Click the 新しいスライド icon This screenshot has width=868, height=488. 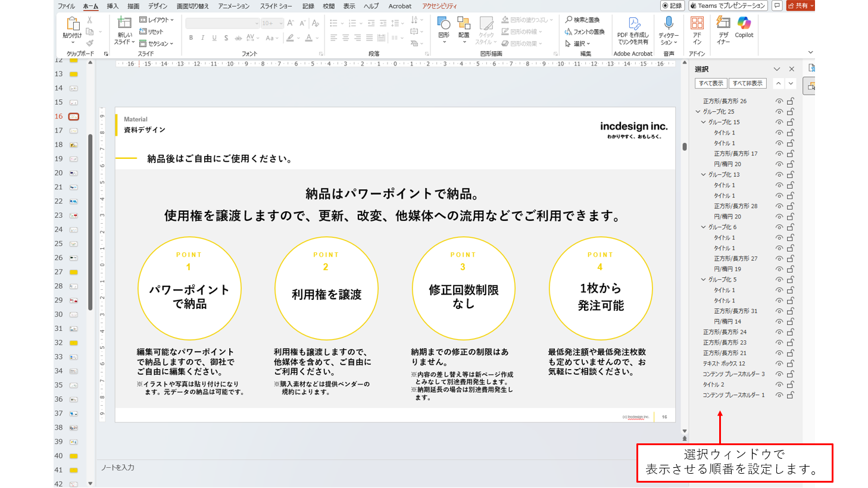point(124,24)
